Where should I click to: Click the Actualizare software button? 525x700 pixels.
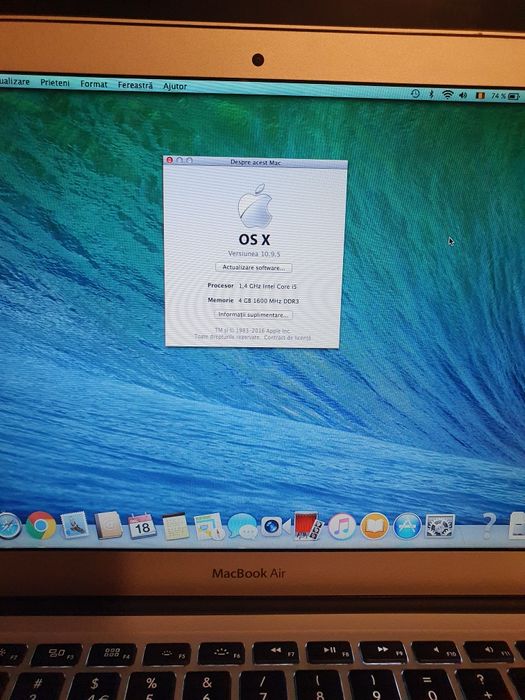(254, 267)
